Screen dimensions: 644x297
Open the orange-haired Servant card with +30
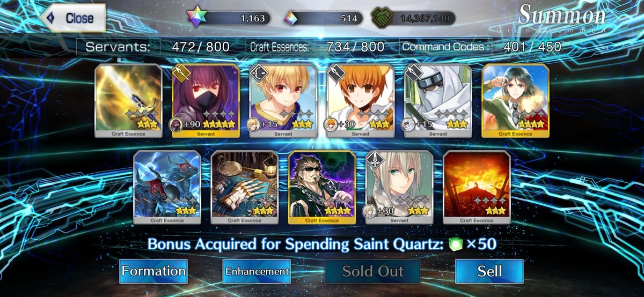pyautogui.click(x=360, y=101)
